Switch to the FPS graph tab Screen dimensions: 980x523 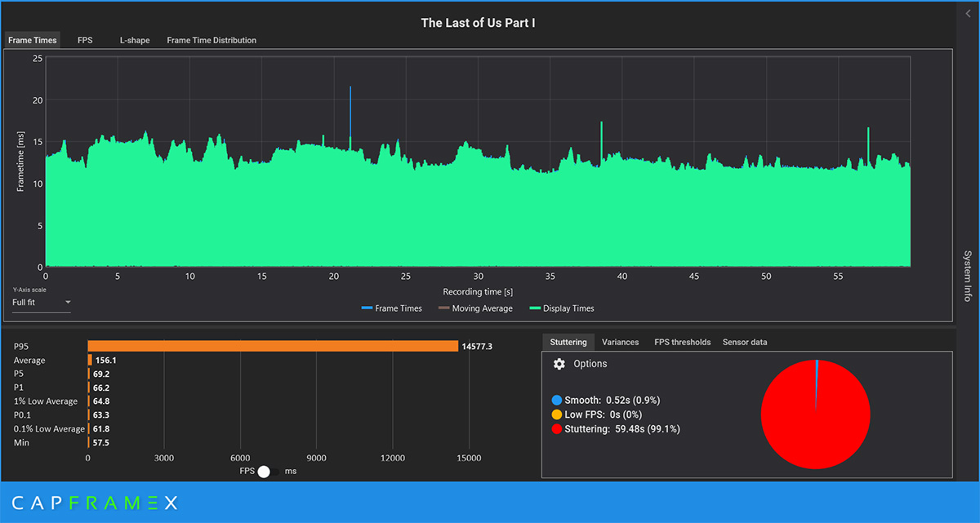85,40
